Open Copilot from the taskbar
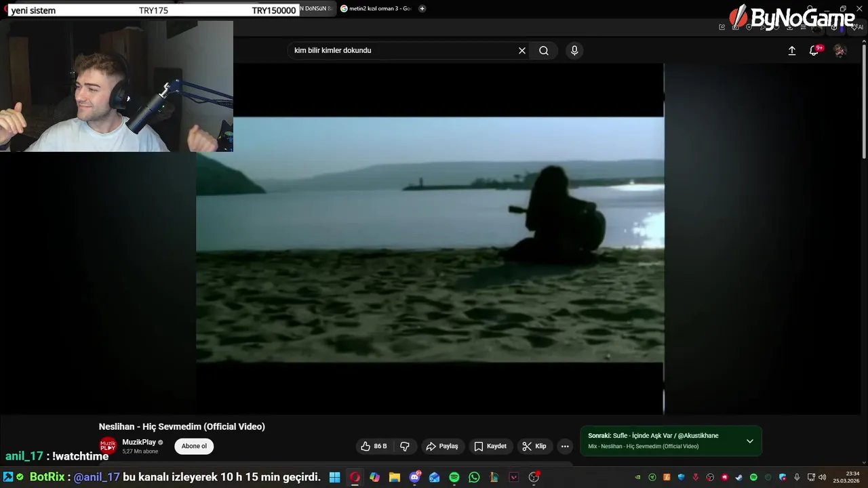The image size is (868, 488). 374,477
